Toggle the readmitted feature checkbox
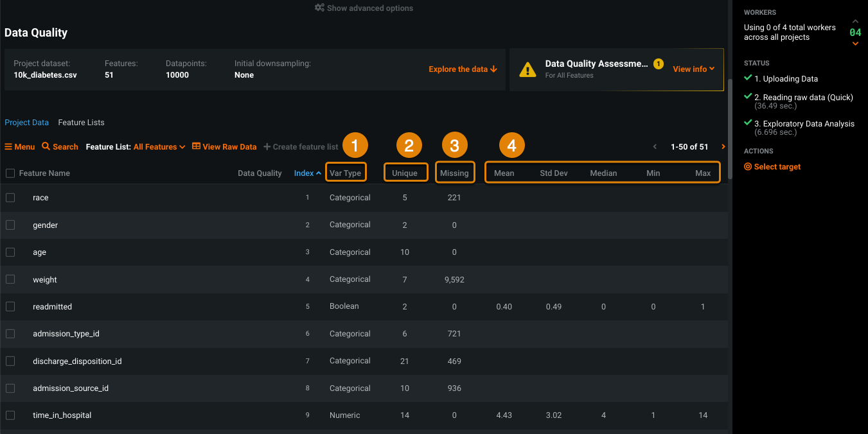The height and width of the screenshot is (434, 868). click(x=10, y=307)
